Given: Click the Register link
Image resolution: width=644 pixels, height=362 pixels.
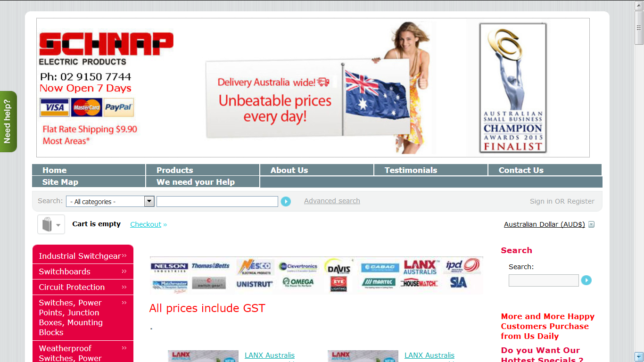Looking at the screenshot, I should point(581,201).
